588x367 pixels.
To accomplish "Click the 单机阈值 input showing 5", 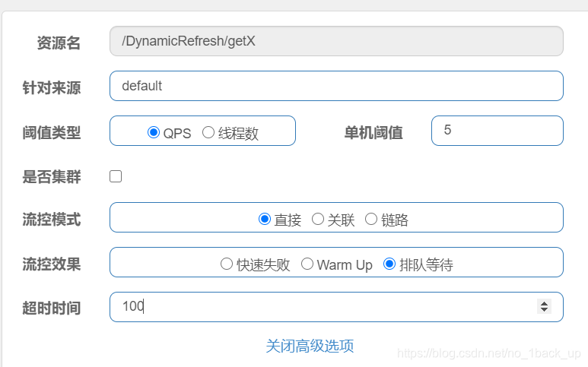I will coord(497,131).
